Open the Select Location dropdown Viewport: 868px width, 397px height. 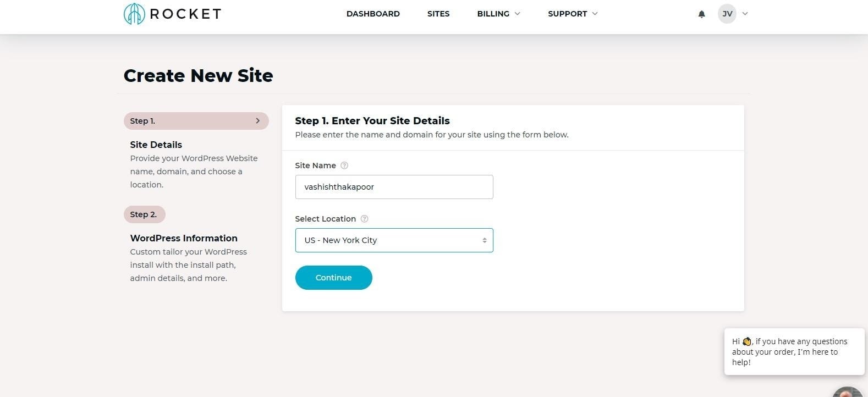click(394, 240)
